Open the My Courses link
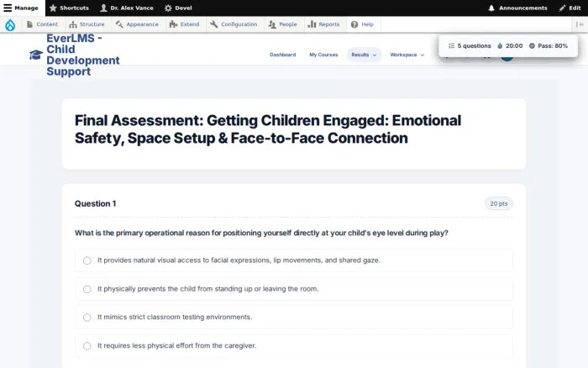The image size is (588, 368). [x=323, y=55]
